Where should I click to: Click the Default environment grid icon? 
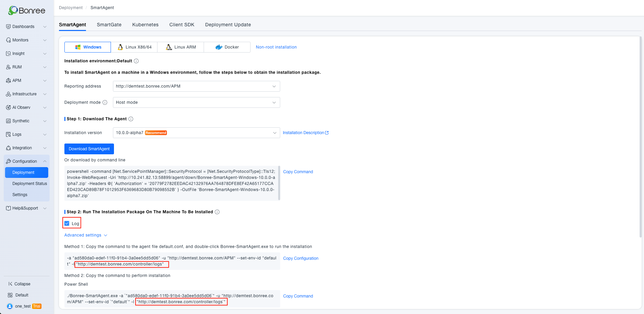click(x=10, y=295)
